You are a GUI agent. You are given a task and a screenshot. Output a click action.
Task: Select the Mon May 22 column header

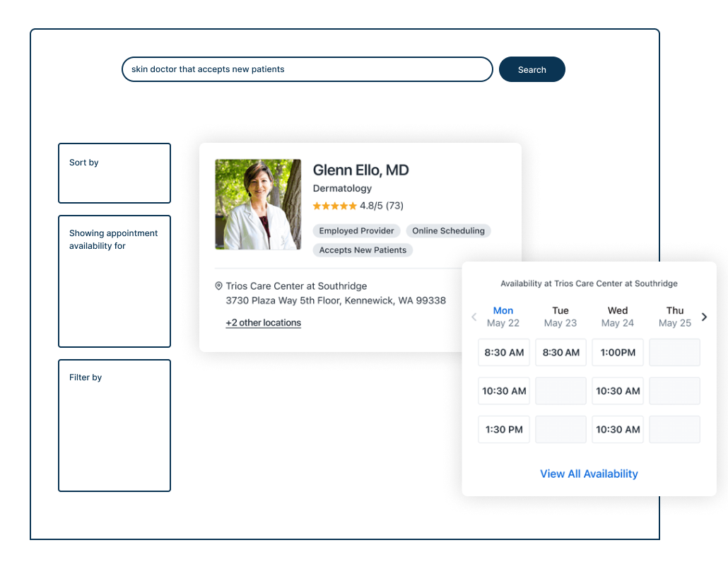coord(503,317)
